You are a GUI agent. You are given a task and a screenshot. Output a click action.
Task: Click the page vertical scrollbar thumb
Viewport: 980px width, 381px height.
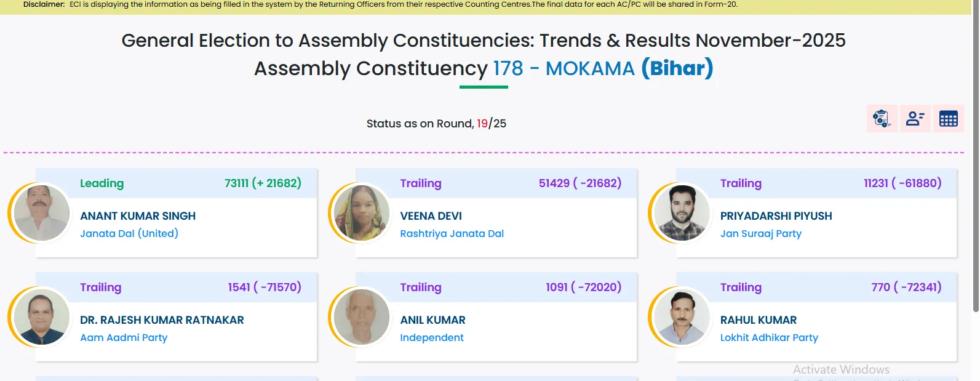[976, 154]
